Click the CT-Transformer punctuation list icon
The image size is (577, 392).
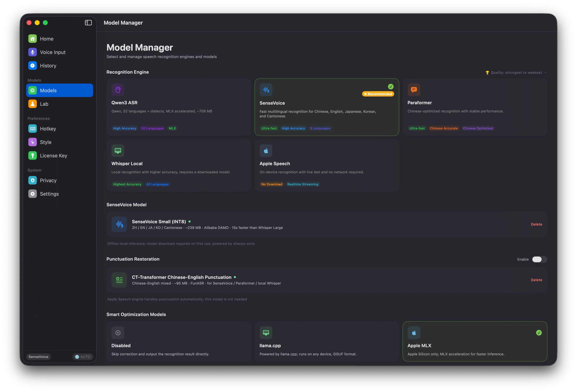tap(119, 280)
